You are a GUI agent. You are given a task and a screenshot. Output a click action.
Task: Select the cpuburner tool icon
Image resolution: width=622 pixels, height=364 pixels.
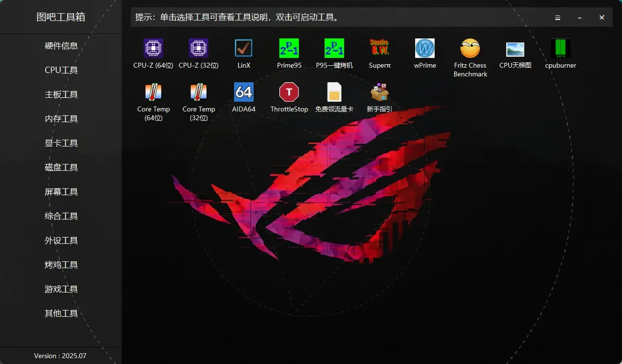pyautogui.click(x=561, y=48)
